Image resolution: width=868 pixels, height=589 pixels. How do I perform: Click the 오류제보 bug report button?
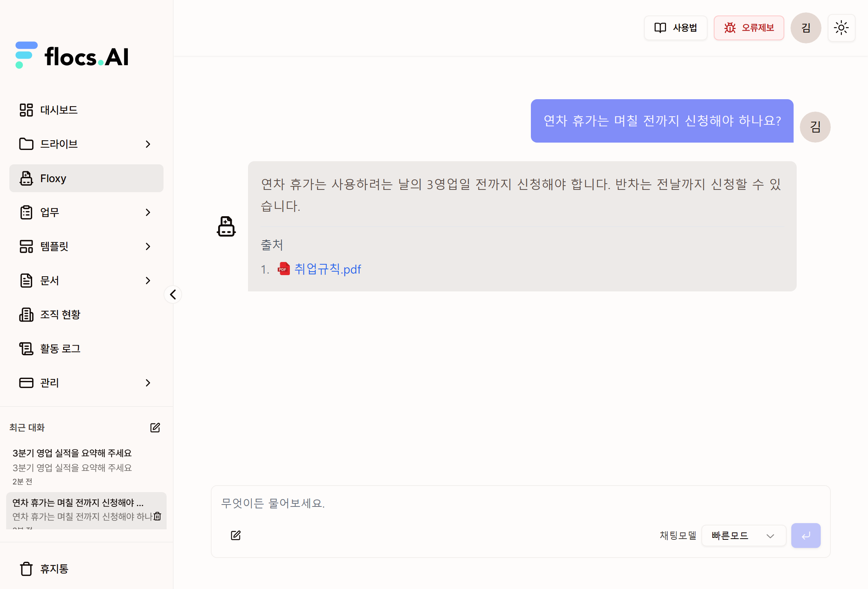click(x=749, y=28)
